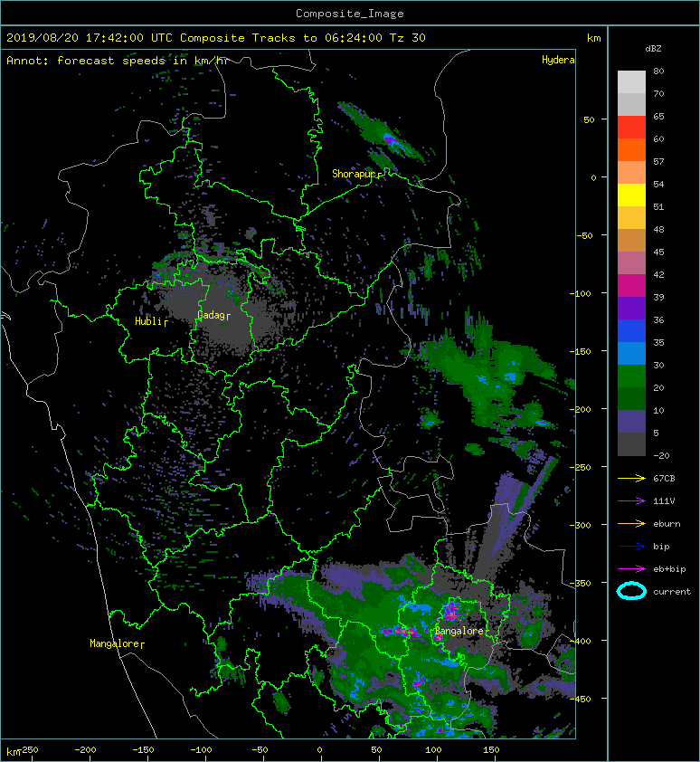Click 'Annot: forecast speeds in km/hr' text
The height and width of the screenshot is (762, 700).
pyautogui.click(x=118, y=61)
